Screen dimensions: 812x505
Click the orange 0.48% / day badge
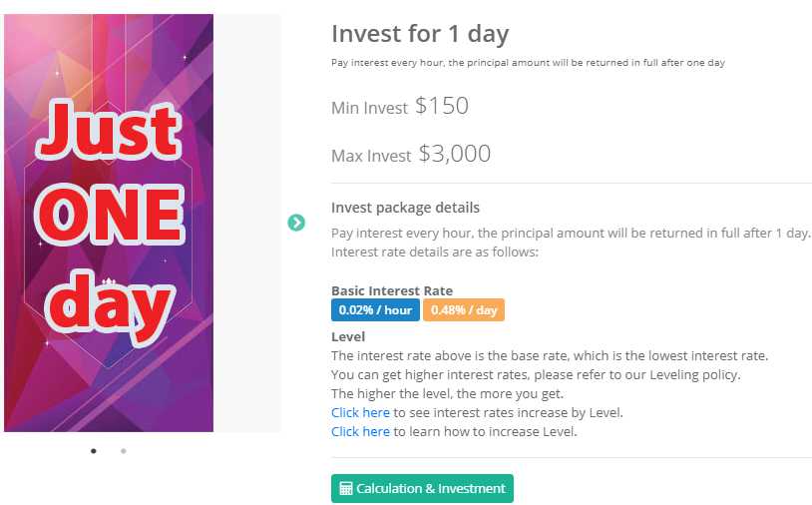464,310
